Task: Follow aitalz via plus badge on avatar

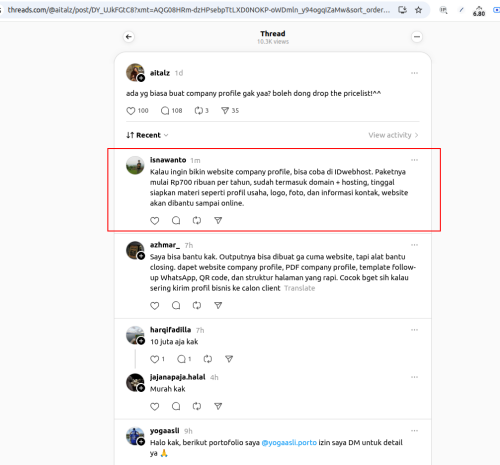Action: pyautogui.click(x=141, y=78)
